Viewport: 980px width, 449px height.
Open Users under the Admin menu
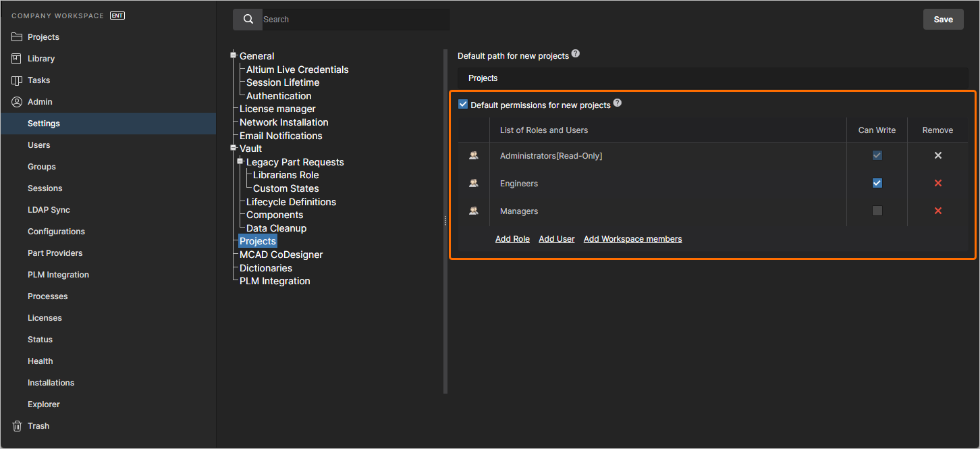coord(38,144)
